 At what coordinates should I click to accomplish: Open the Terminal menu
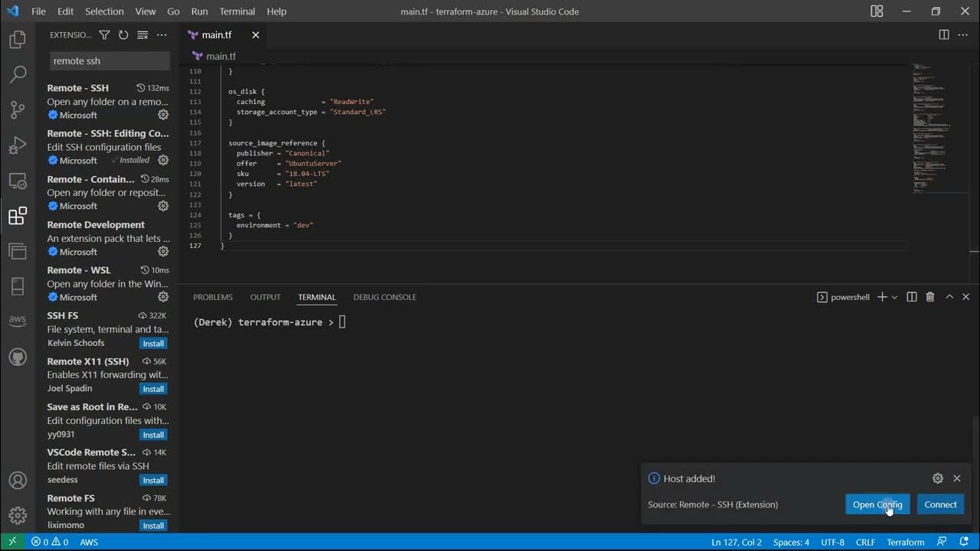tap(237, 11)
